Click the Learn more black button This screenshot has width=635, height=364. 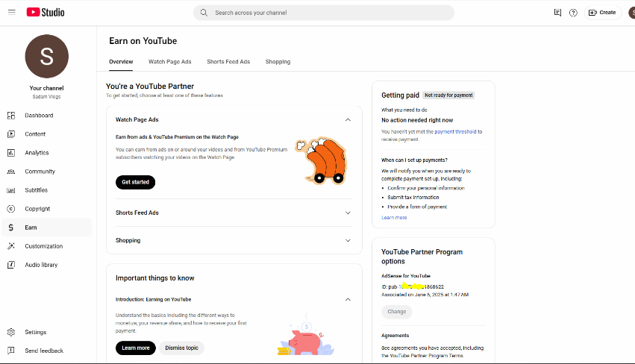pyautogui.click(x=136, y=348)
